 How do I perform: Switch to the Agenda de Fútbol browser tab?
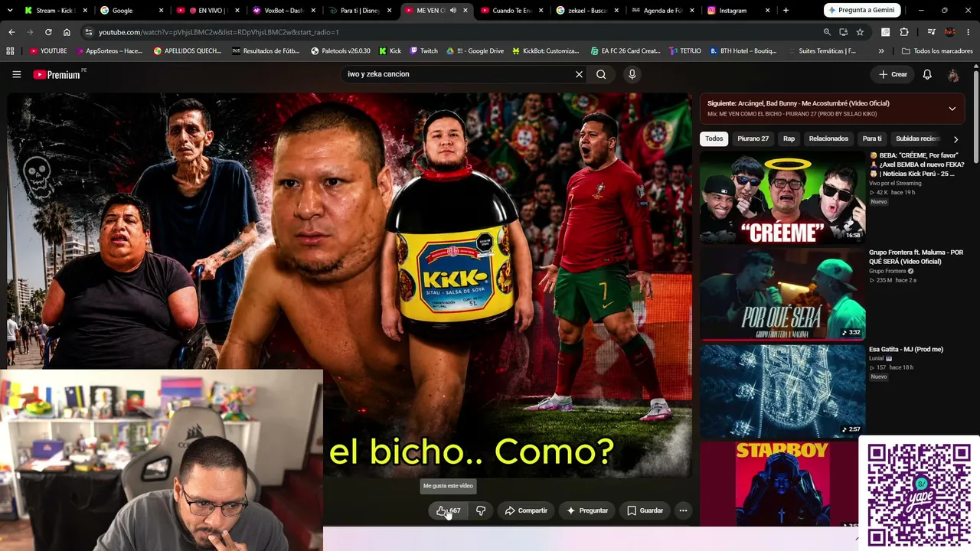[662, 11]
